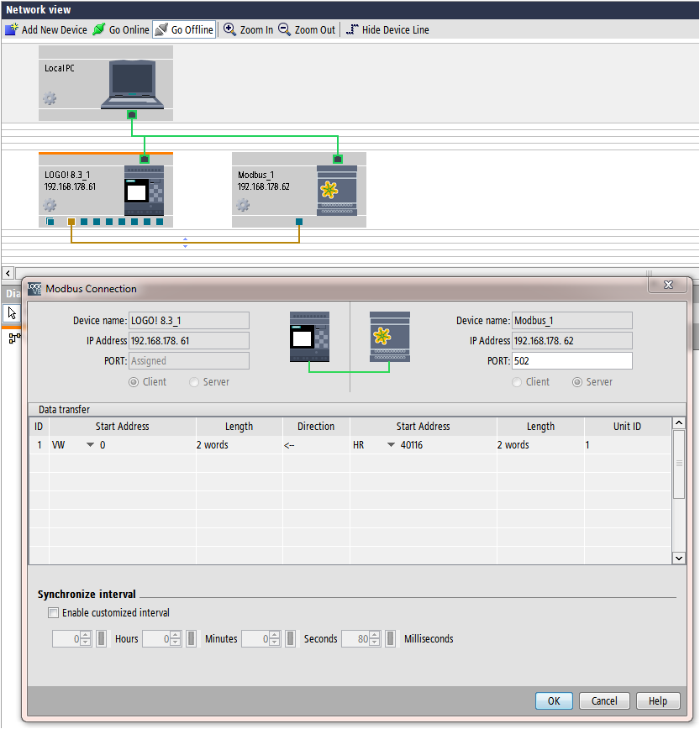Click Modbus device picture in dialog

coord(390,337)
